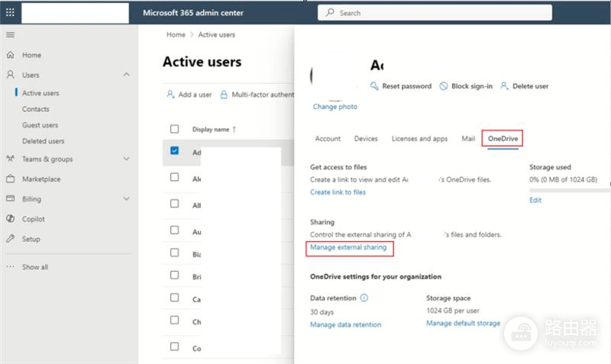
Task: Click the Home house icon in sidebar
Action: tap(11, 55)
